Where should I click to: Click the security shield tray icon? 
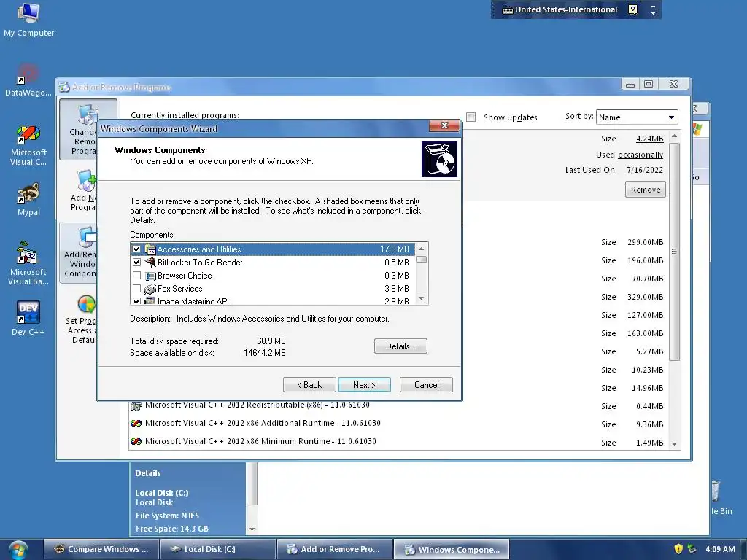(x=678, y=549)
